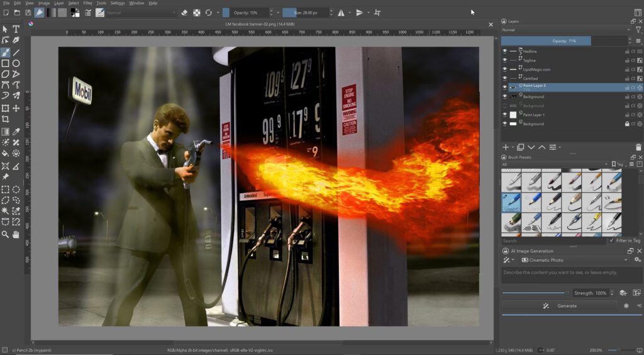Image resolution: width=644 pixels, height=355 pixels.
Task: Open the layer blending mode Normal dropdown
Action: point(565,30)
